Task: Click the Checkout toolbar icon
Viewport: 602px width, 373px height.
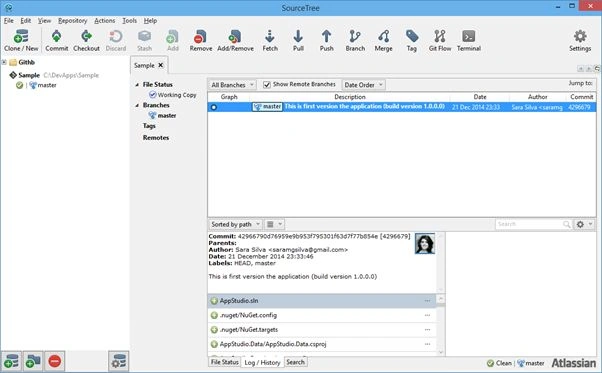Action: pos(86,40)
